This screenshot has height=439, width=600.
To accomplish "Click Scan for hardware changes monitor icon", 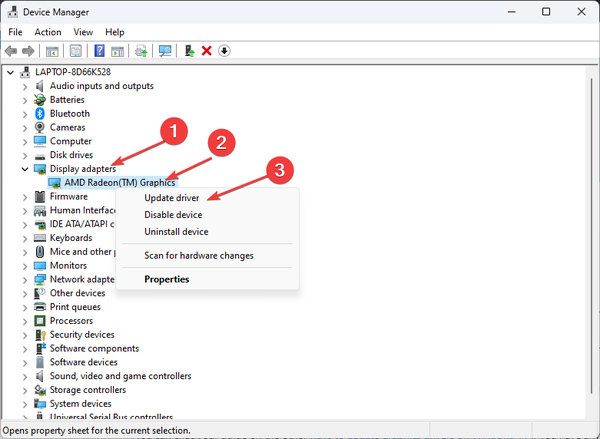I will (165, 51).
